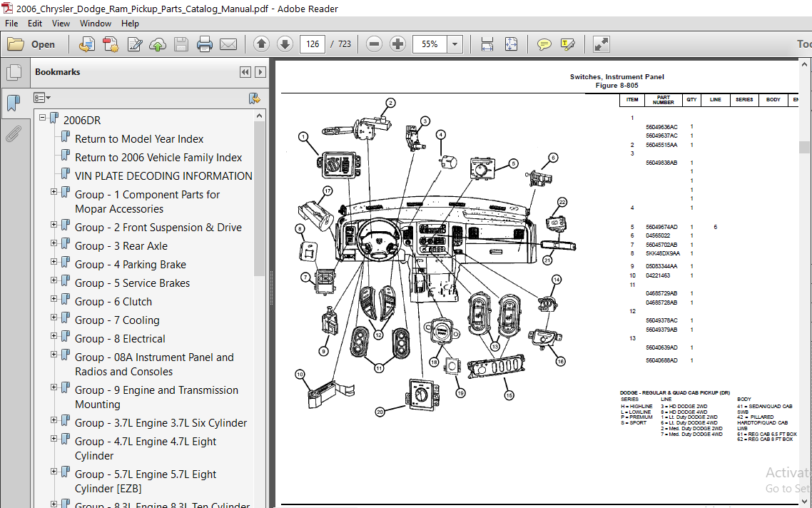Expand Group 8 Electrical bookmark
Screen dimensions: 812x508
click(x=54, y=335)
